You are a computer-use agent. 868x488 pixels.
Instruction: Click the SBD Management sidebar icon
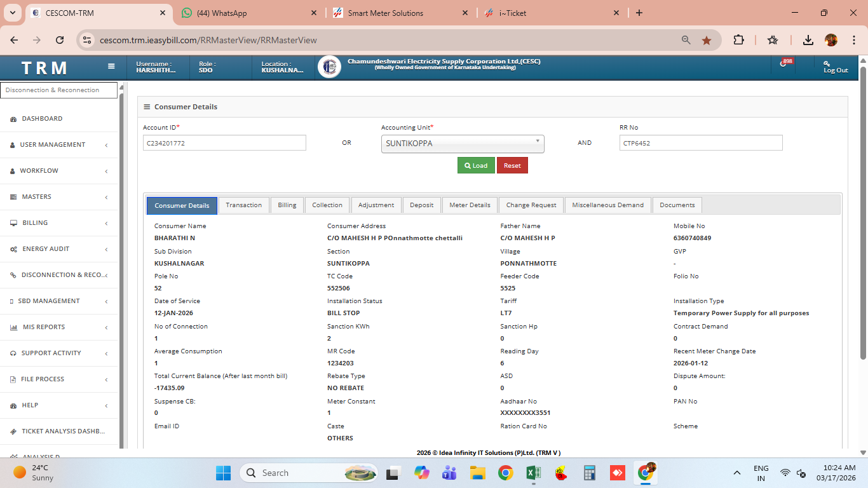[12, 301]
